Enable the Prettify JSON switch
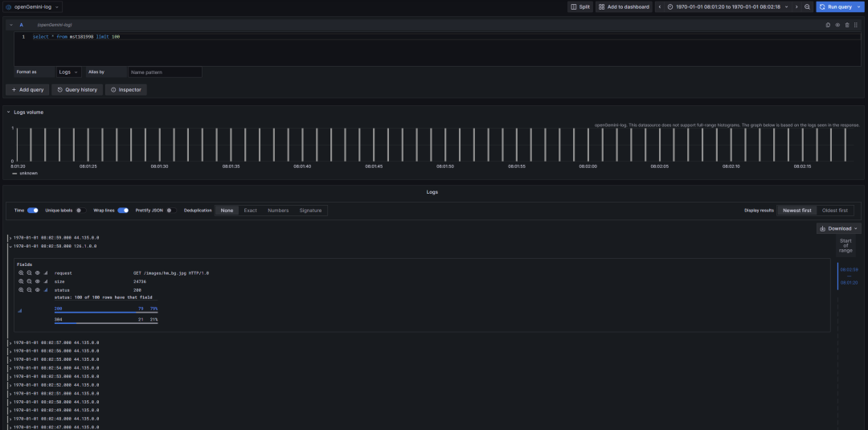 point(172,211)
